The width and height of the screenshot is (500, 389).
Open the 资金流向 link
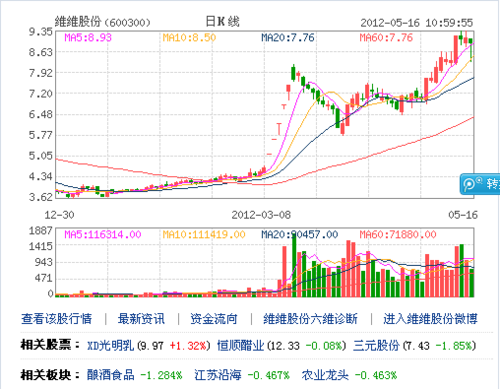pyautogui.click(x=214, y=319)
